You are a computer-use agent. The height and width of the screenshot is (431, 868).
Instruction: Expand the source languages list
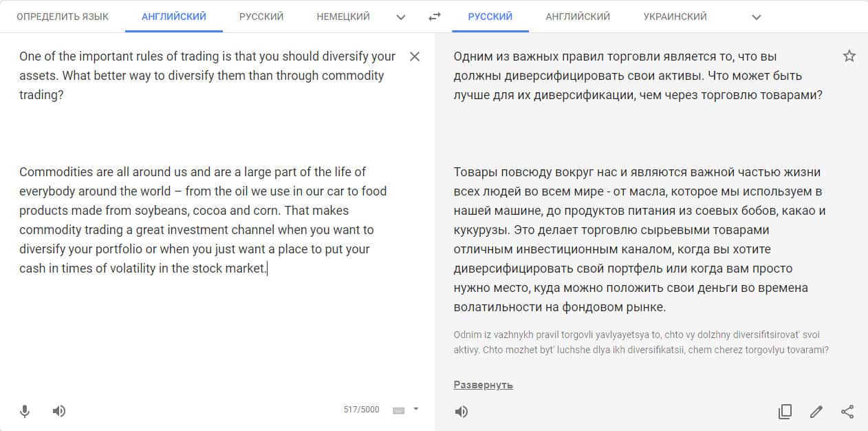pos(401,17)
